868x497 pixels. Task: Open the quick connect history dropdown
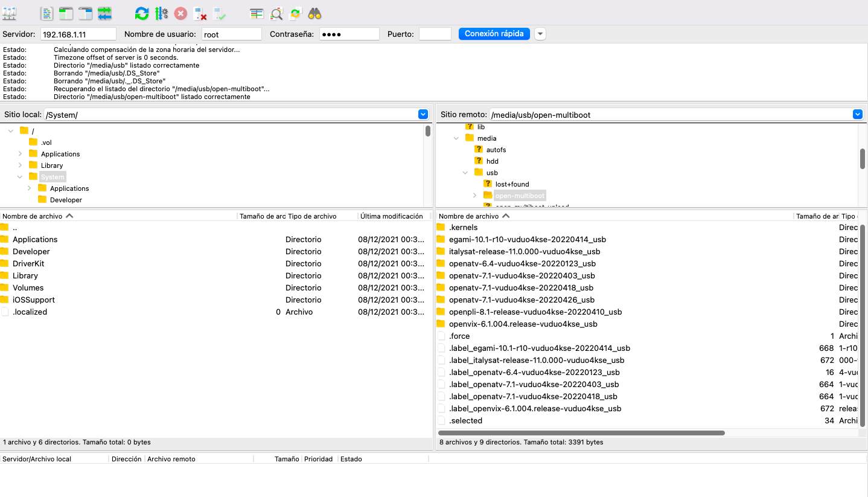tap(540, 34)
